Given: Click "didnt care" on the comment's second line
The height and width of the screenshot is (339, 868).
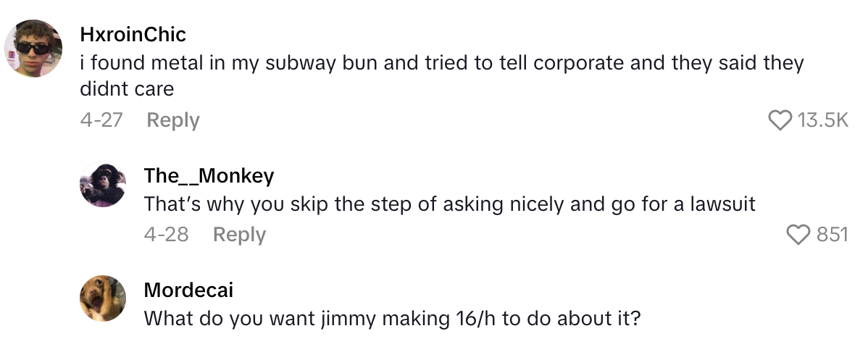Looking at the screenshot, I should [127, 91].
